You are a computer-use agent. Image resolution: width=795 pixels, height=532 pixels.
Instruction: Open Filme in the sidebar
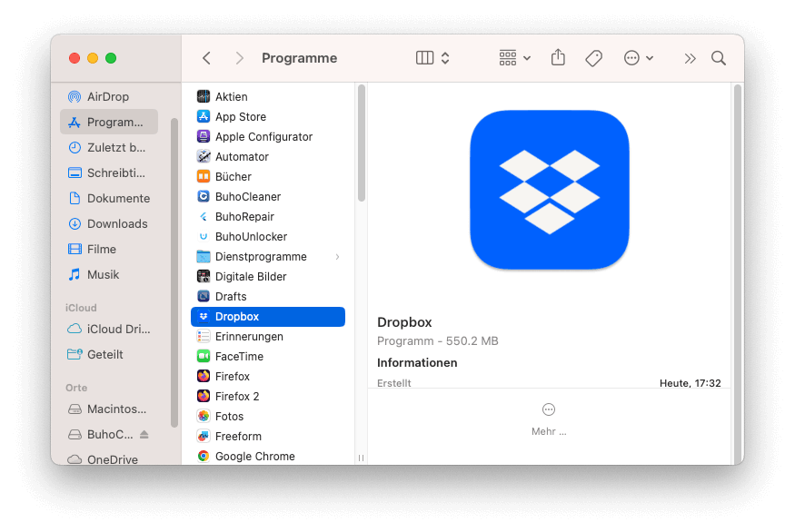(x=109, y=250)
